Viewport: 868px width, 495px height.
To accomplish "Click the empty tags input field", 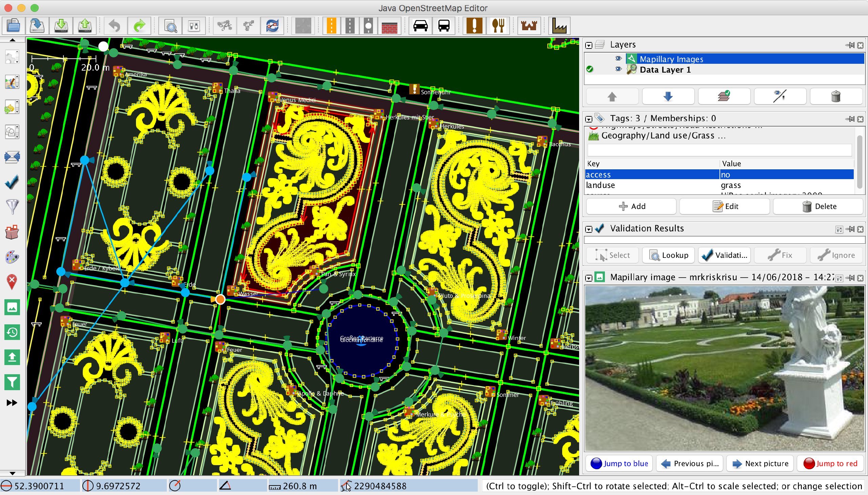I will tap(719, 150).
